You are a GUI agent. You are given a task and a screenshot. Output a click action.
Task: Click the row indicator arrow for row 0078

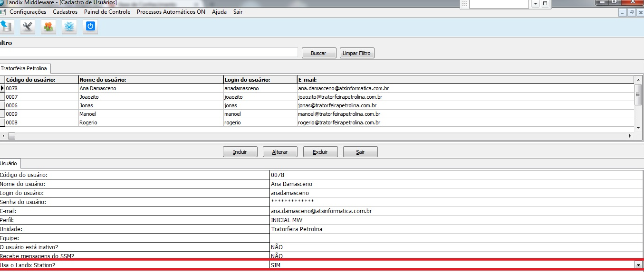point(2,88)
